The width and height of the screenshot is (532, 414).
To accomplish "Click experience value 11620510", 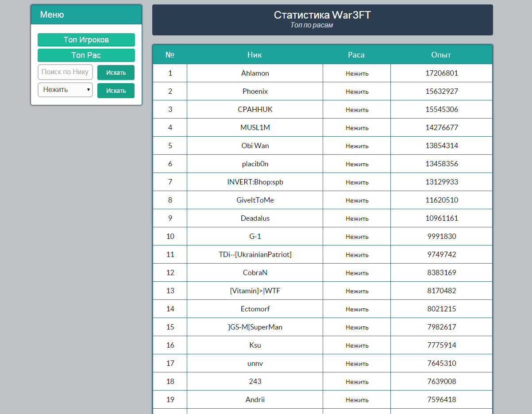I will [442, 200].
